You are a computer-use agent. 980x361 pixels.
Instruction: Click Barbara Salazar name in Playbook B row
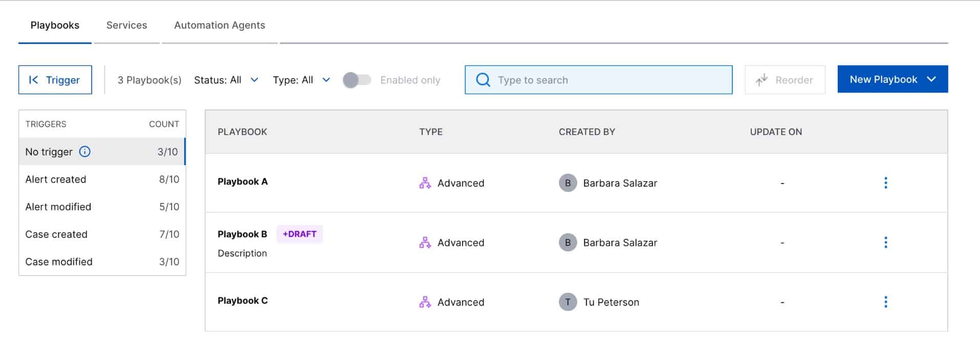pos(620,242)
